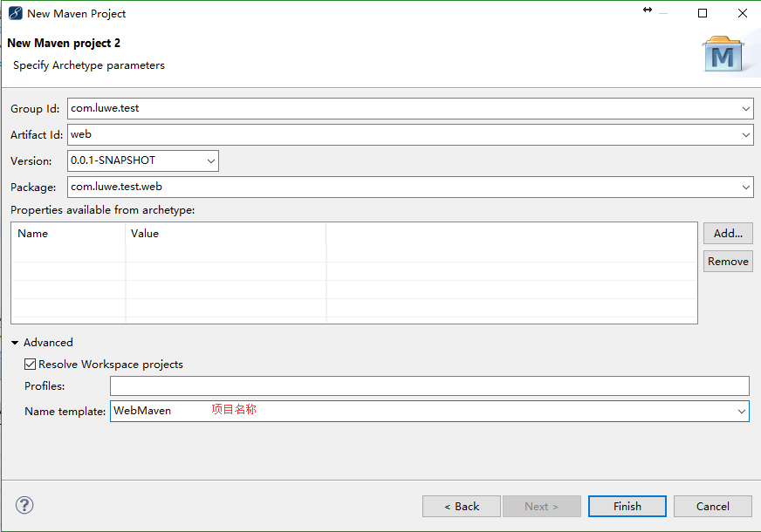761x532 pixels.
Task: Click the Remove property button
Action: pyautogui.click(x=728, y=262)
